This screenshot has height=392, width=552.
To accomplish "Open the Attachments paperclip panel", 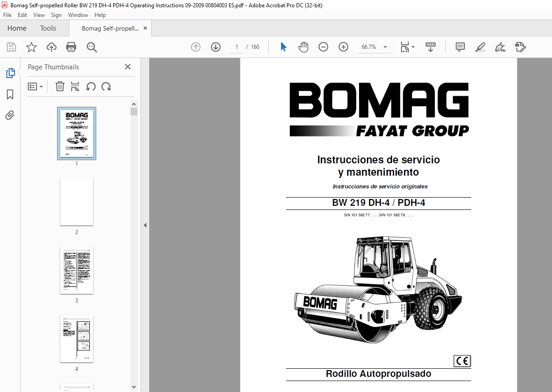I will pos(10,115).
